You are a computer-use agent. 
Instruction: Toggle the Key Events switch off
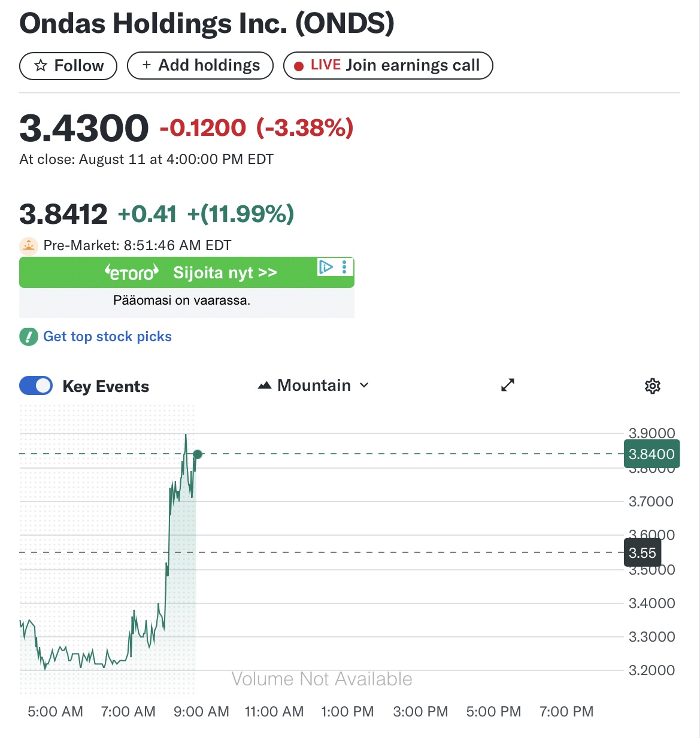[x=36, y=386]
